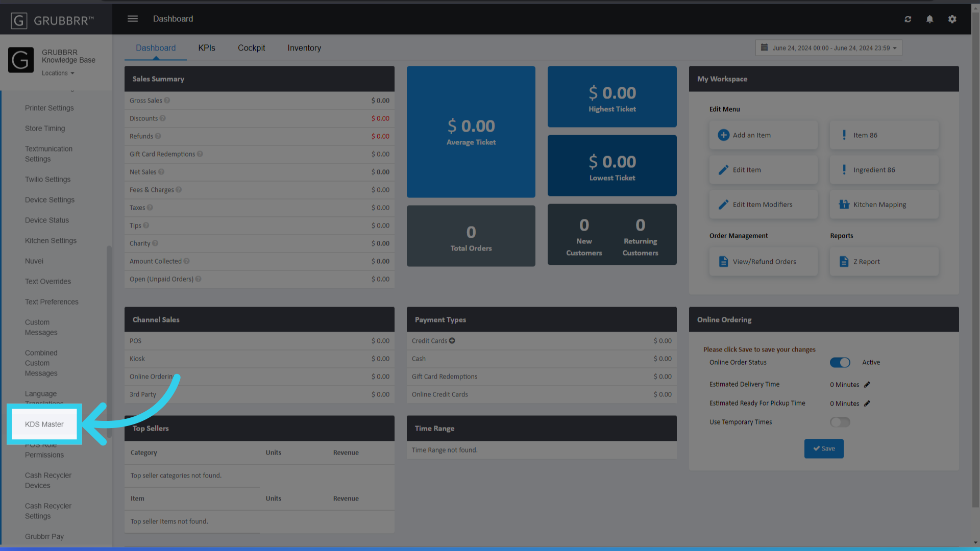The image size is (980, 551).
Task: Open Kitchen Settings in sidebar
Action: 51,241
